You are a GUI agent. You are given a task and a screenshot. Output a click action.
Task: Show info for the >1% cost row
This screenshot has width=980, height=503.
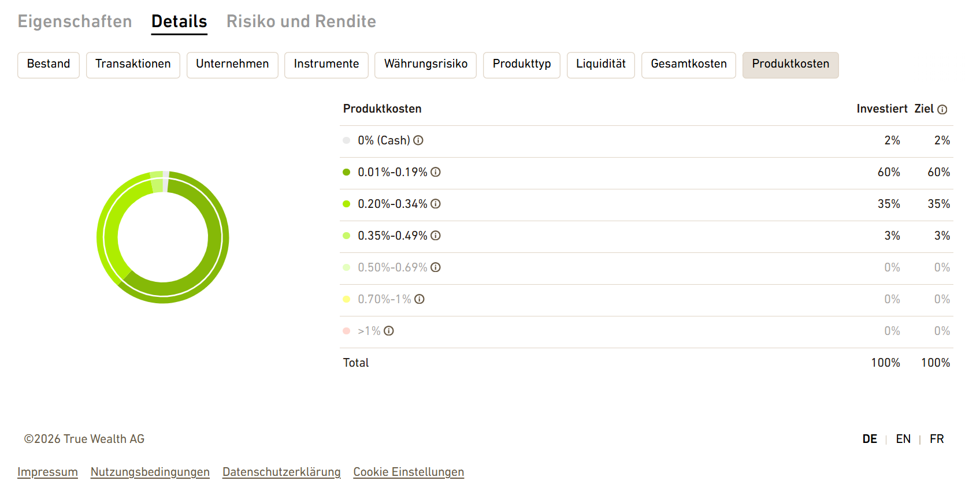[389, 331]
